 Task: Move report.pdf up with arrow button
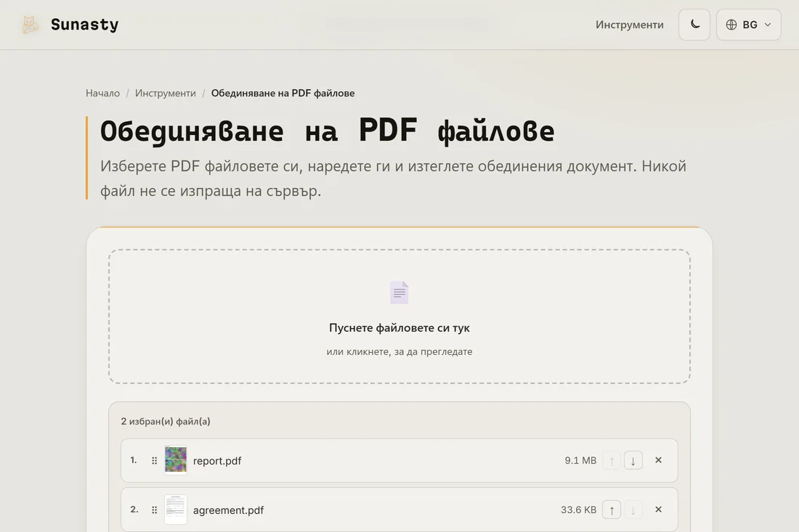coord(612,461)
